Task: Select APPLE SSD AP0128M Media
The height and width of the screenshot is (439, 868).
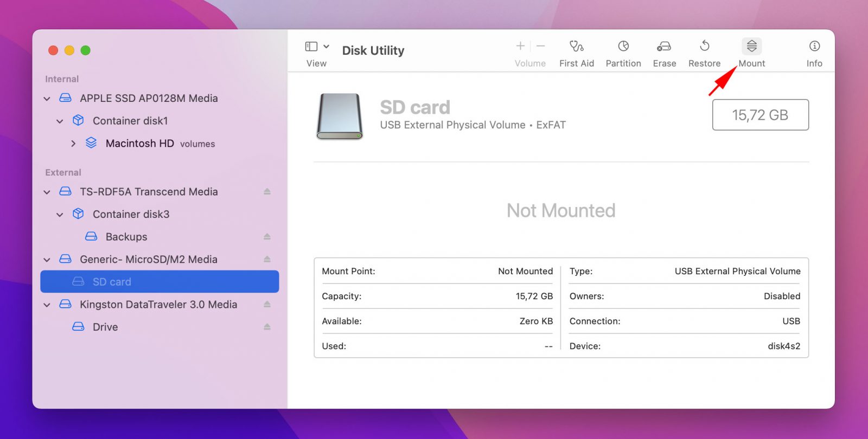Action: (x=159, y=98)
